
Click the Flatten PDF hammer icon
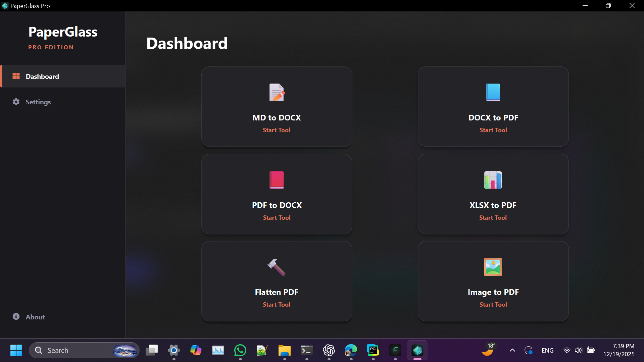276,267
